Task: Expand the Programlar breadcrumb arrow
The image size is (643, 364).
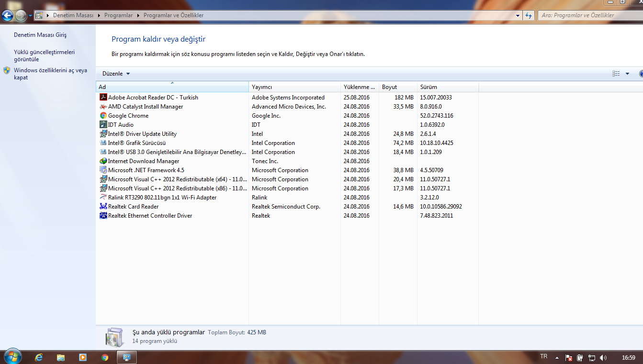Action: (138, 15)
